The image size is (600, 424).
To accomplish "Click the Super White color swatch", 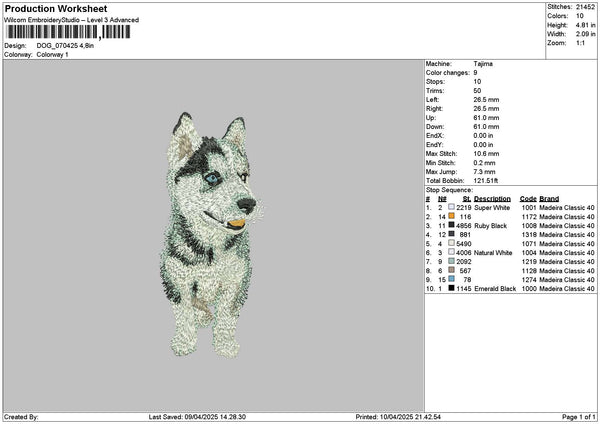I will (452, 207).
